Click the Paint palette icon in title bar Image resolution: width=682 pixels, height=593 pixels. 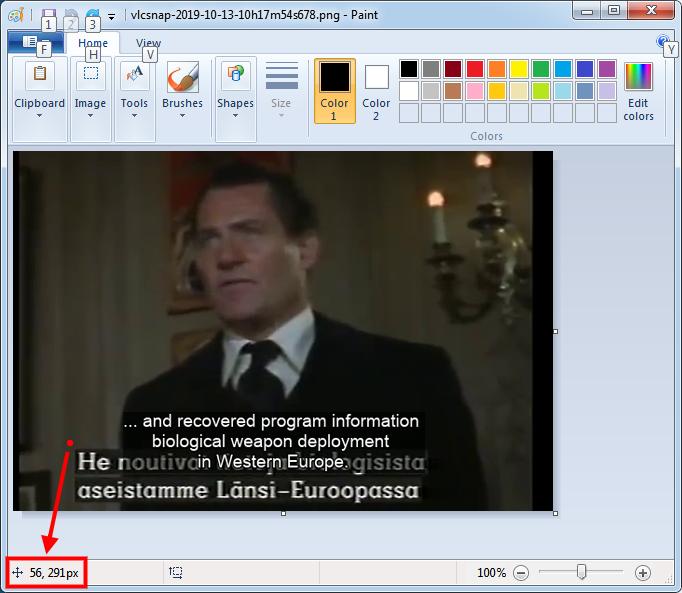point(17,15)
